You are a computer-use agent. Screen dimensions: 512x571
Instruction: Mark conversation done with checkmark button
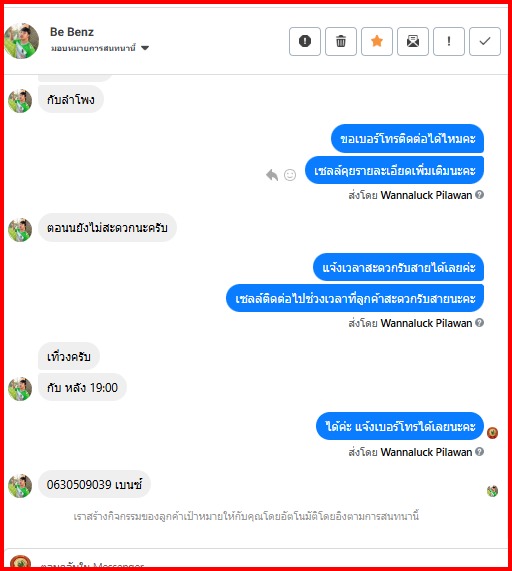click(485, 41)
